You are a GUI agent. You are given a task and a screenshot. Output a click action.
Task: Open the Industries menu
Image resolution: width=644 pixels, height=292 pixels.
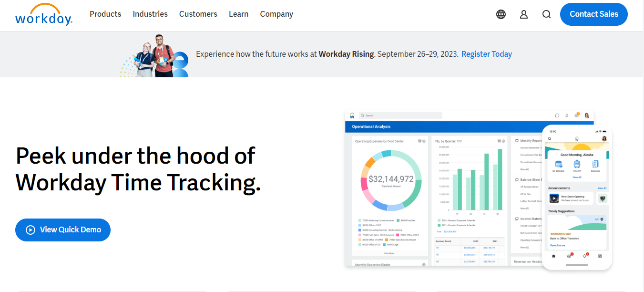point(150,14)
